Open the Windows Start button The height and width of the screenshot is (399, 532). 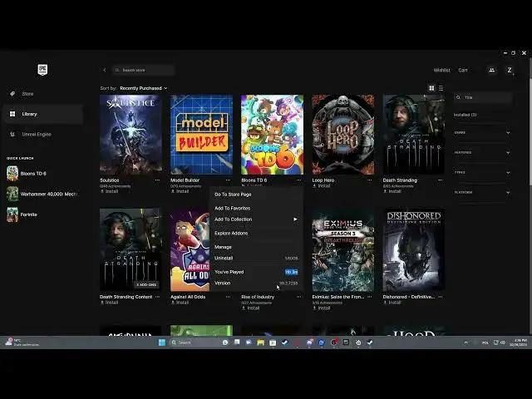(162, 342)
